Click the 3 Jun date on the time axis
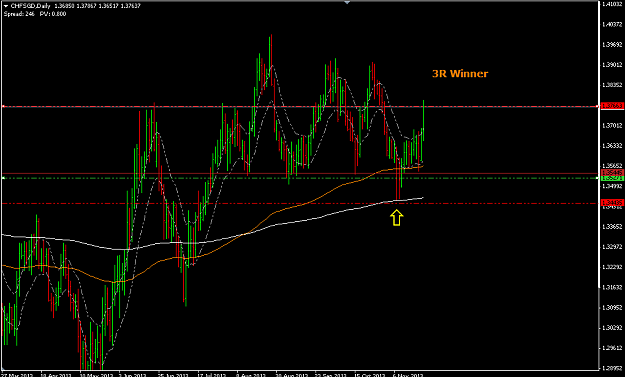 pyautogui.click(x=133, y=375)
